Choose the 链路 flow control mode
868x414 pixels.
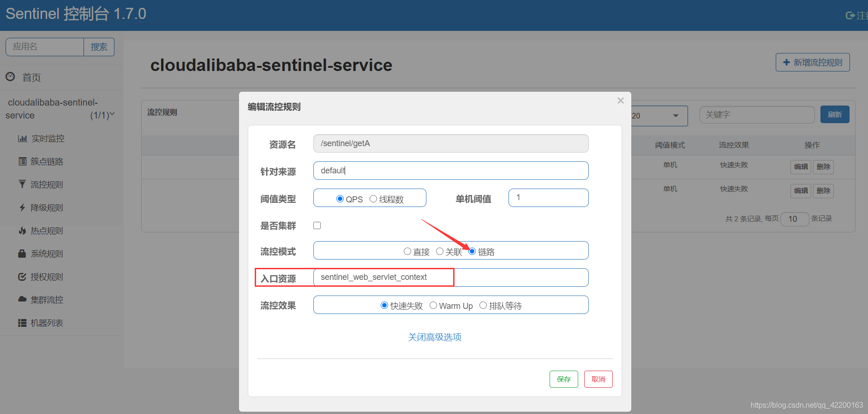(472, 251)
